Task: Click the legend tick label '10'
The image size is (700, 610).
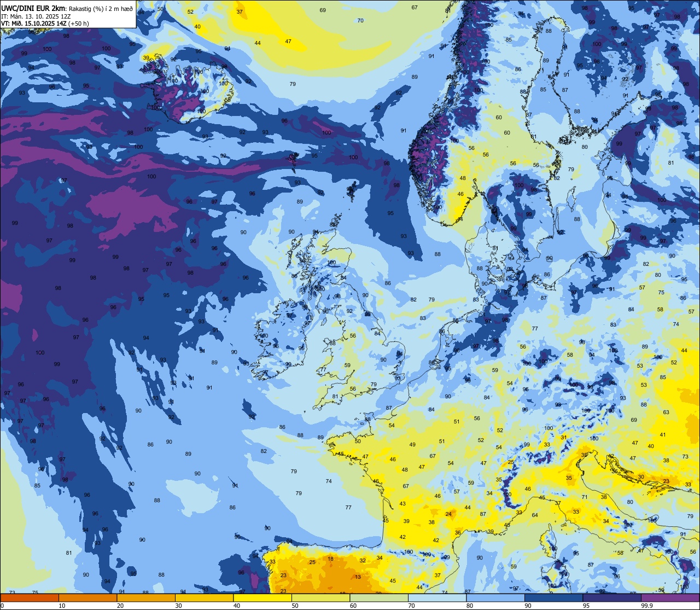Action: pyautogui.click(x=62, y=606)
